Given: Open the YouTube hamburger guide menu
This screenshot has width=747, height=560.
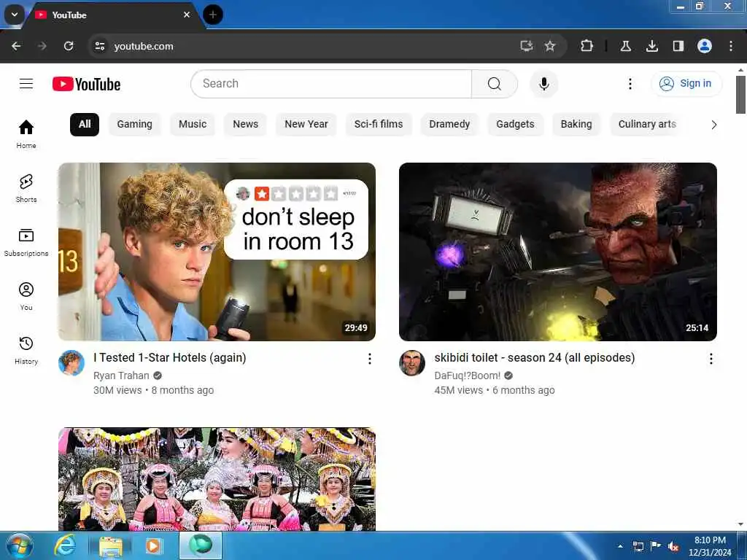Looking at the screenshot, I should tap(26, 84).
